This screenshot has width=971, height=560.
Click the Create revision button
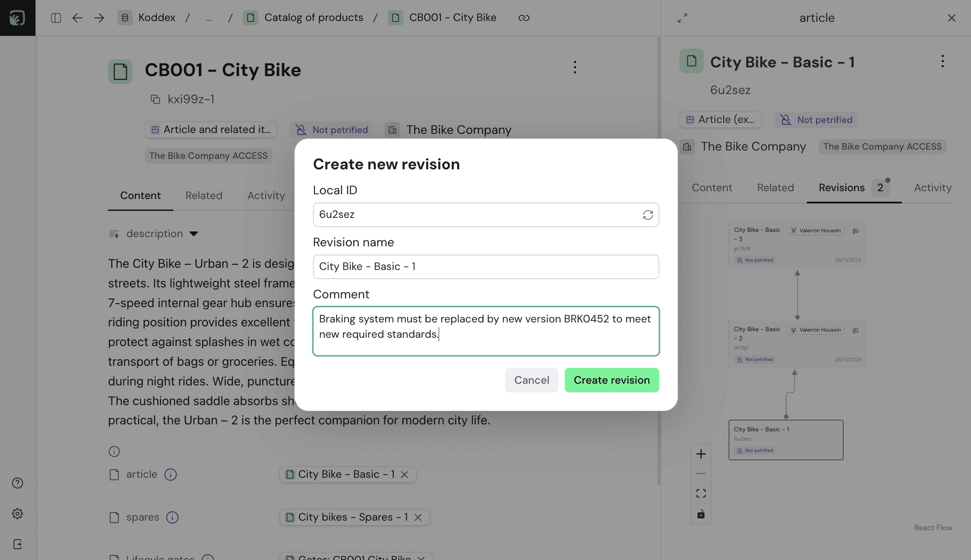612,380
